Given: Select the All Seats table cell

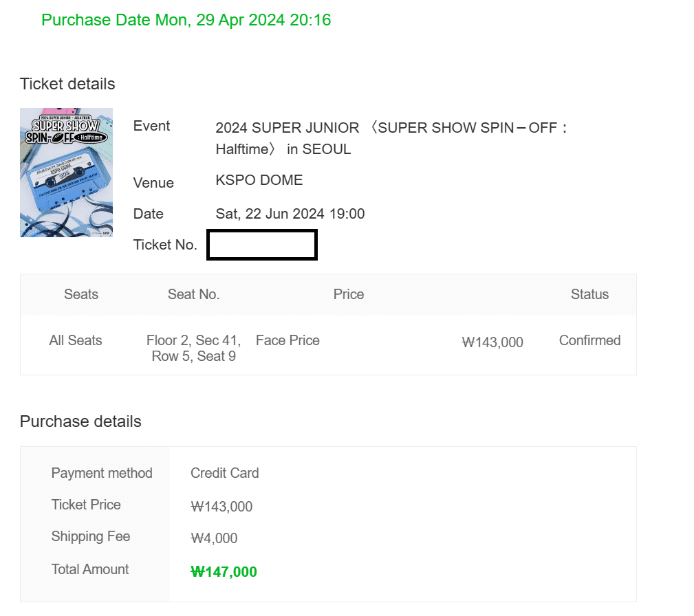Looking at the screenshot, I should coord(76,340).
